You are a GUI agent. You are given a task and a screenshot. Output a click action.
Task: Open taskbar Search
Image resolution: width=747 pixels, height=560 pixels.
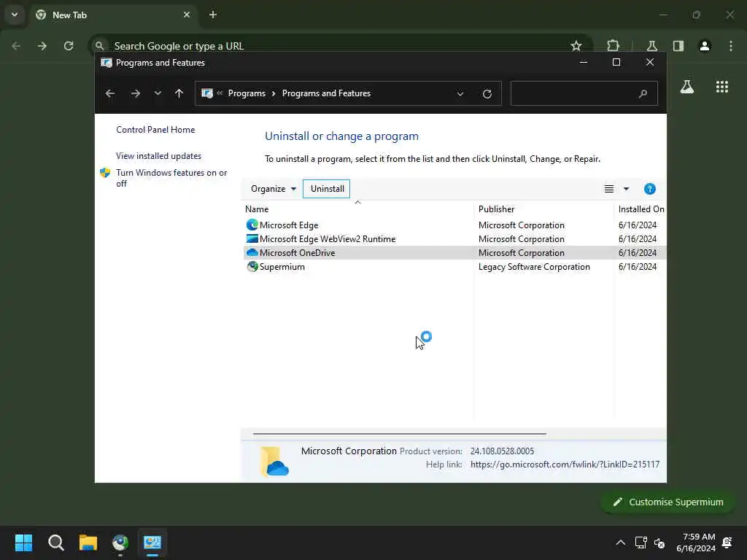coord(55,542)
